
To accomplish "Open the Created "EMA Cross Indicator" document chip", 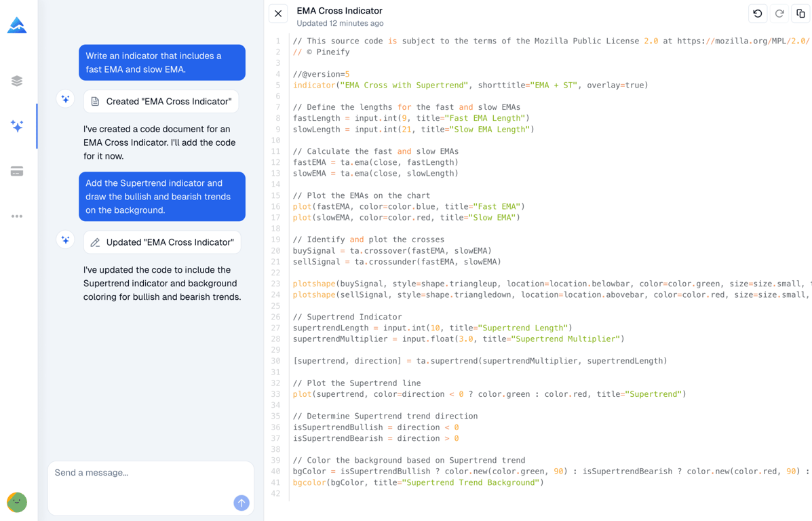I will 161,102.
